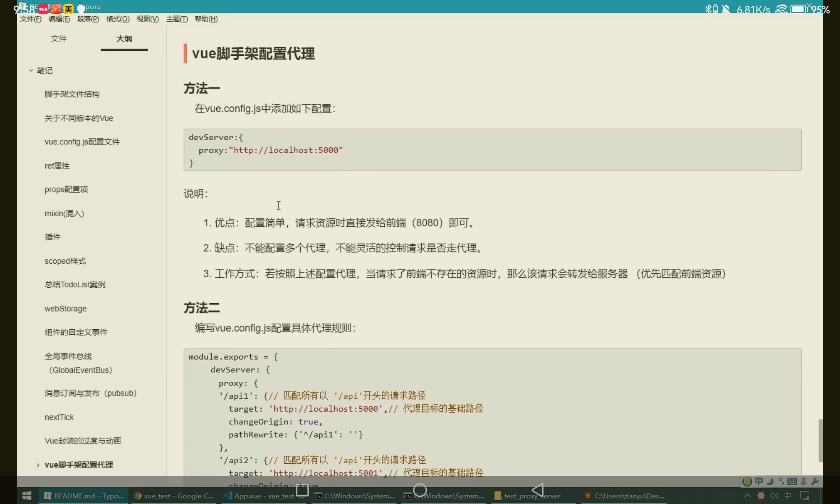Expand the vue脚手架配置代理 outline item
This screenshot has width=840, height=504.
pos(38,465)
